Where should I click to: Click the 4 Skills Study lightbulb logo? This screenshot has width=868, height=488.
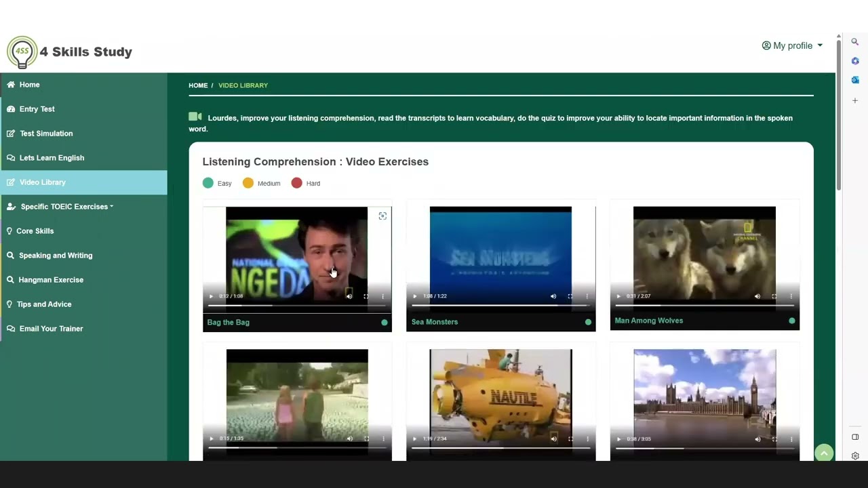pyautogui.click(x=22, y=52)
